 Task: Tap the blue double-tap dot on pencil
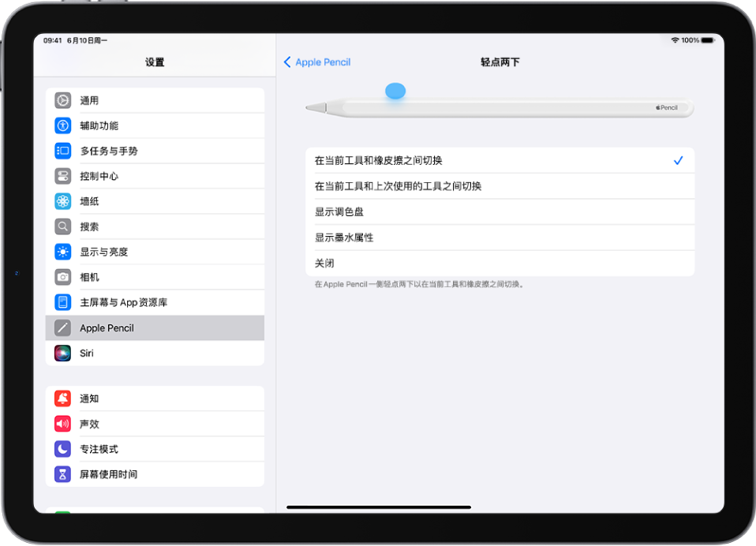(395, 91)
